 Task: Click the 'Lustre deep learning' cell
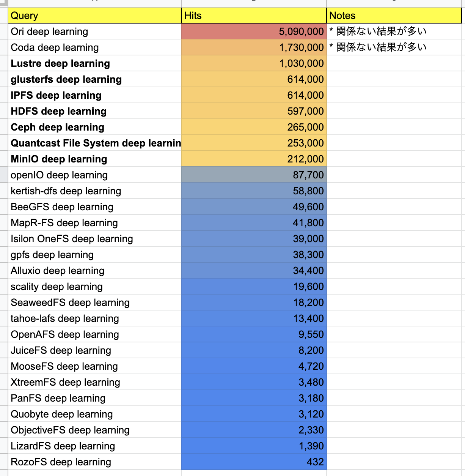pyautogui.click(x=95, y=63)
